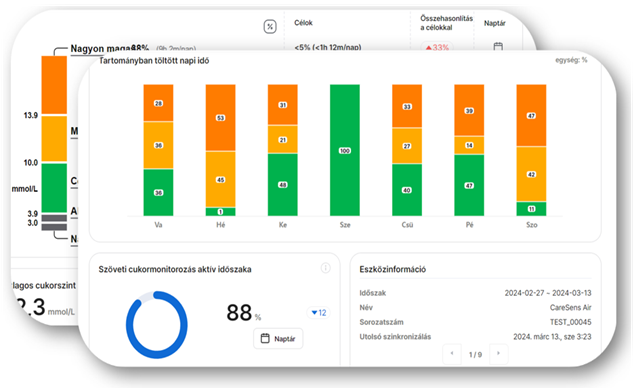Go to next device info page

pos(499,354)
